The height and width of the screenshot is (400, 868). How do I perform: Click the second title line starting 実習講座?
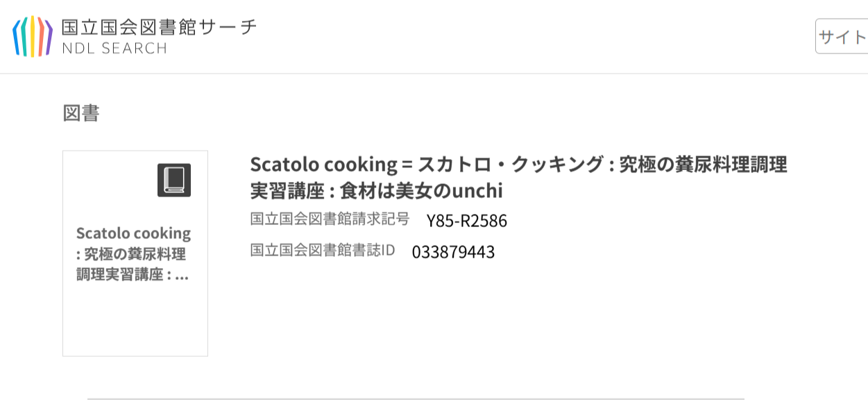376,191
